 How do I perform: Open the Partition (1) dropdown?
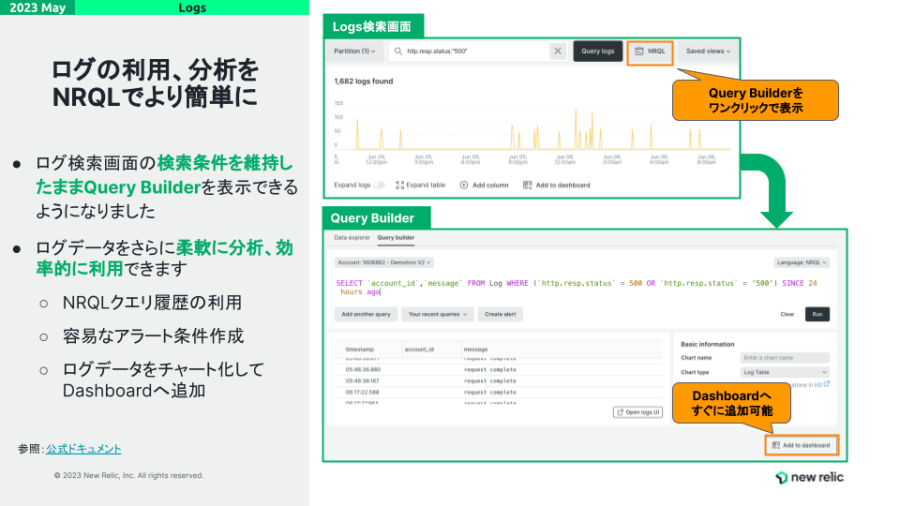click(354, 51)
